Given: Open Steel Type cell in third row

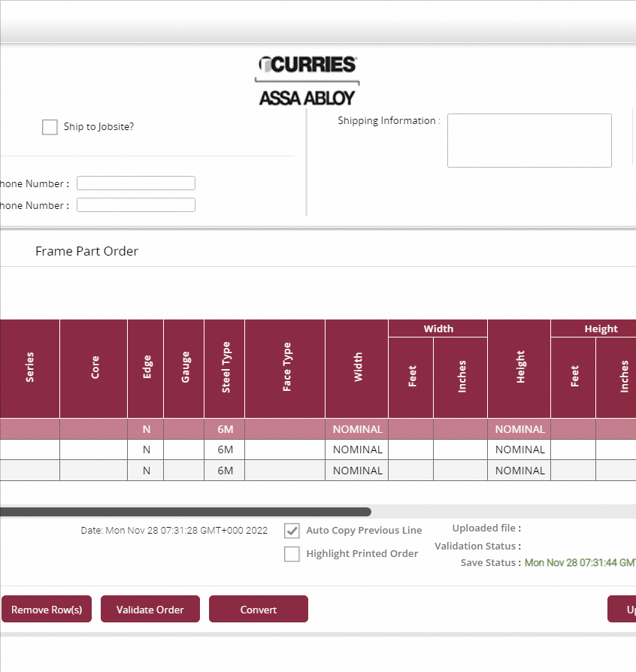Looking at the screenshot, I should coord(225,471).
